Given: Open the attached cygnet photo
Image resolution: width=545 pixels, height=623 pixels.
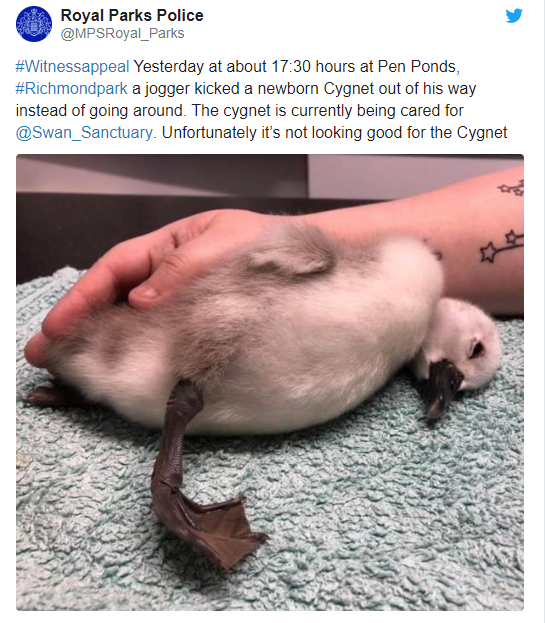Looking at the screenshot, I should (x=270, y=382).
